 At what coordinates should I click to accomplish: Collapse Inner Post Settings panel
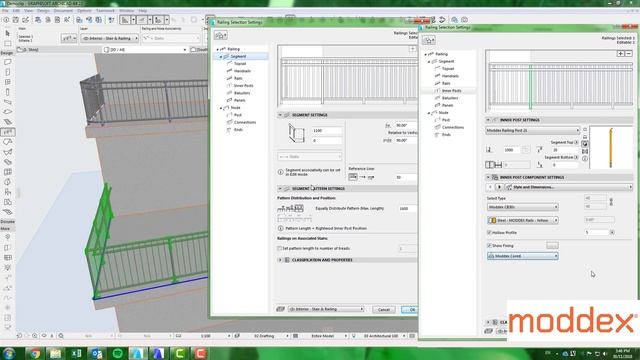pos(488,120)
